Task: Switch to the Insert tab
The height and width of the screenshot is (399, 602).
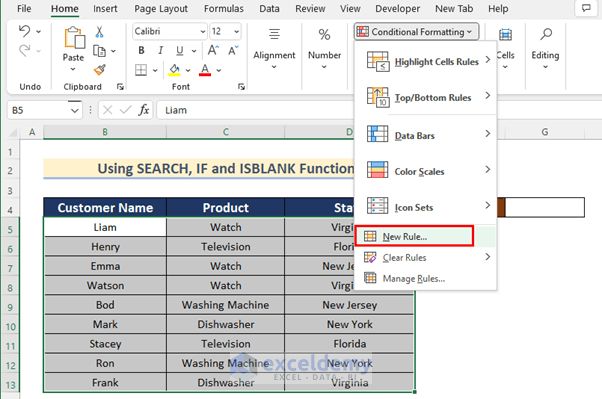Action: coord(105,8)
